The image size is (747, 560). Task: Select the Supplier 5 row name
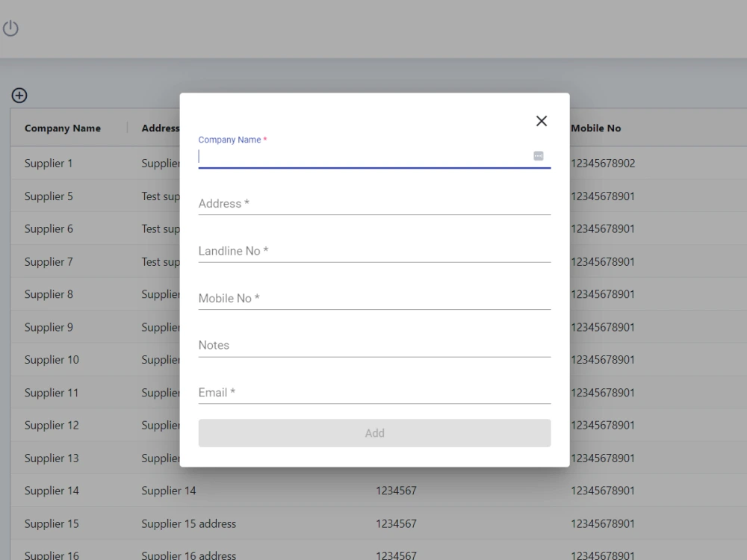coord(49,196)
